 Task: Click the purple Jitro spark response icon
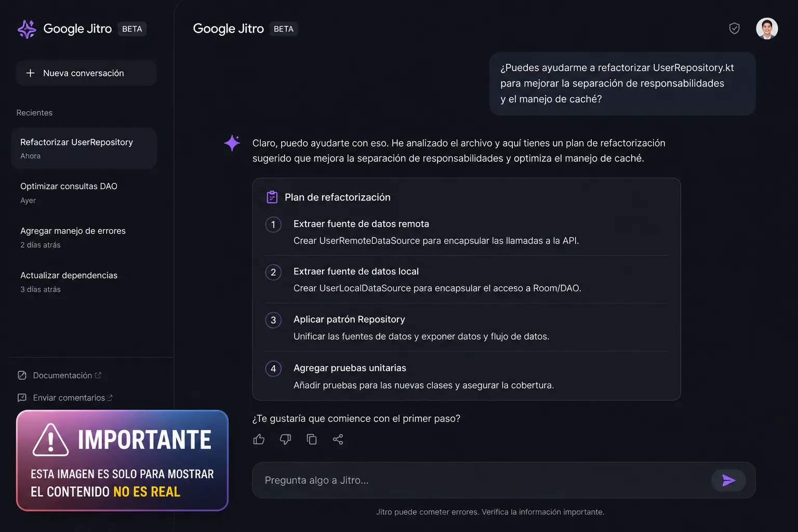(232, 143)
